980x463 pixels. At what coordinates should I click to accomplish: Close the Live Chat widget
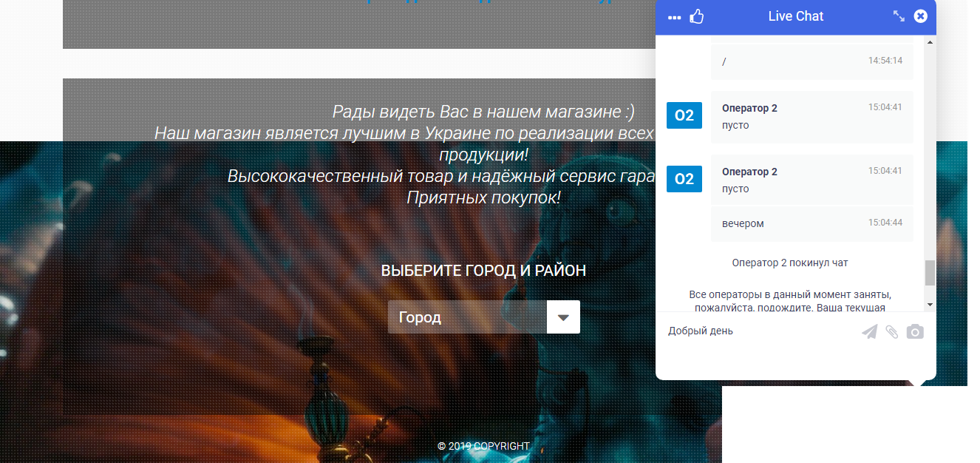920,16
